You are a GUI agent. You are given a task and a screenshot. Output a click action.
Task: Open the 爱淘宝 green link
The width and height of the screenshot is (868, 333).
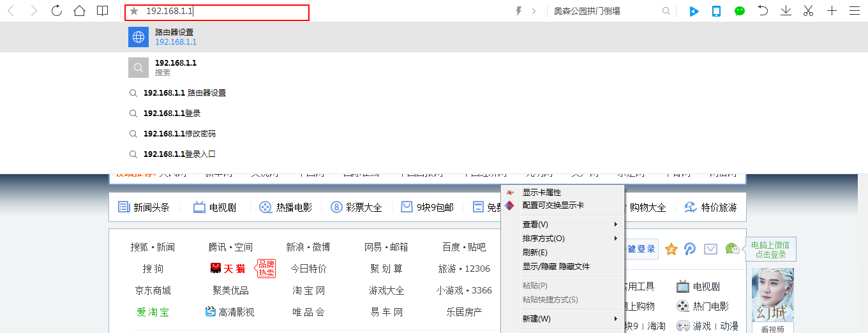(x=153, y=312)
